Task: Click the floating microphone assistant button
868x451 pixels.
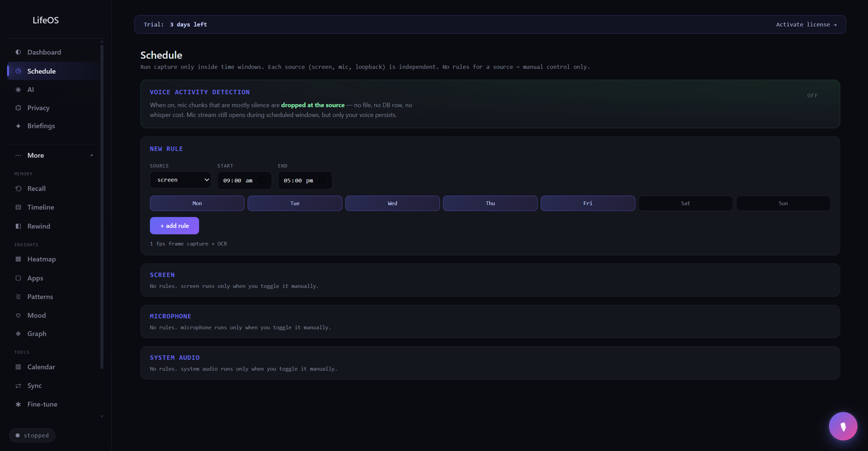Action: tap(843, 426)
